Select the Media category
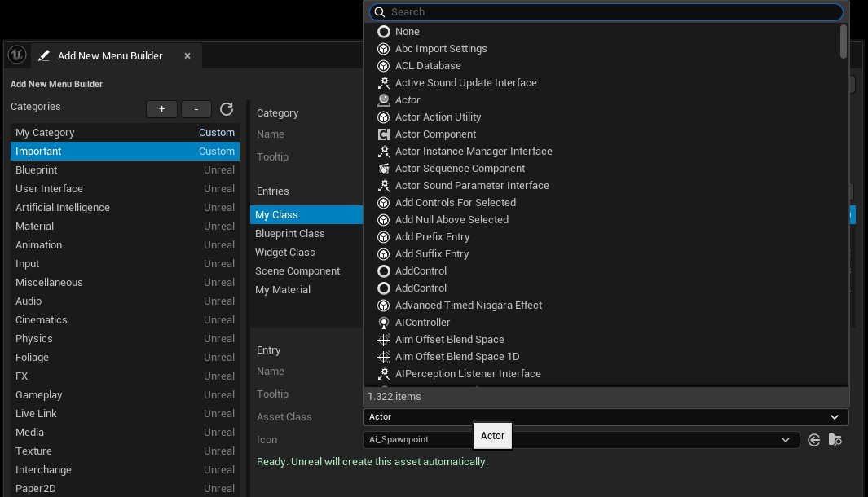 (126, 433)
